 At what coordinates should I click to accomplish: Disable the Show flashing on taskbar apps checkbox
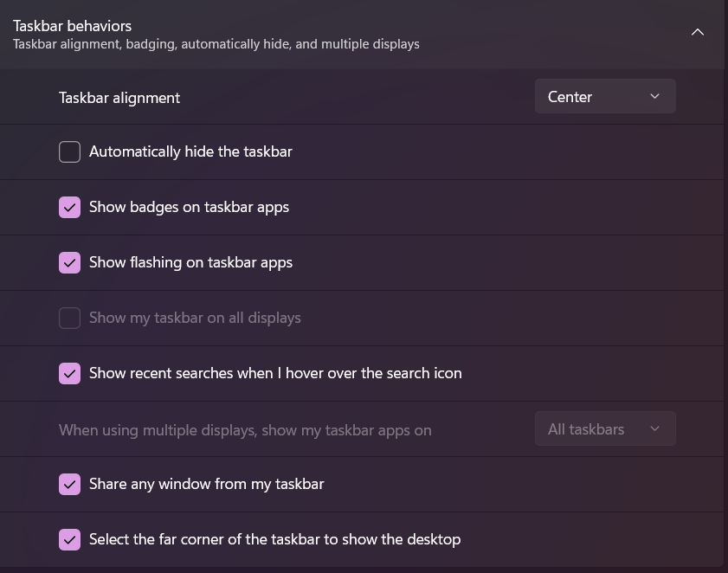coord(69,263)
